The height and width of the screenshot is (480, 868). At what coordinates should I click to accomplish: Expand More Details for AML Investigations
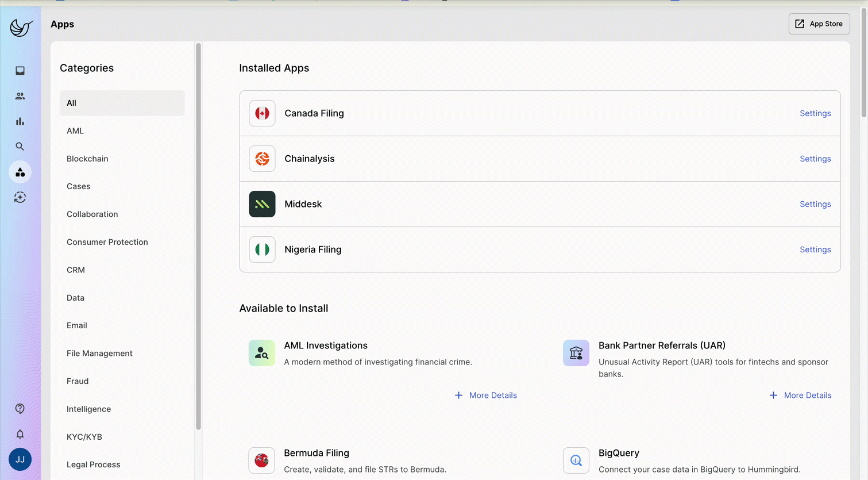point(486,395)
